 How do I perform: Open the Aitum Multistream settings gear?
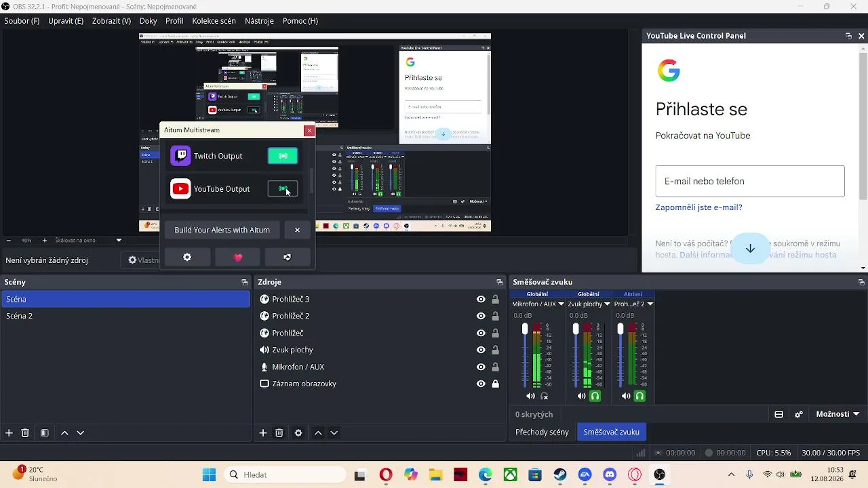pyautogui.click(x=187, y=258)
